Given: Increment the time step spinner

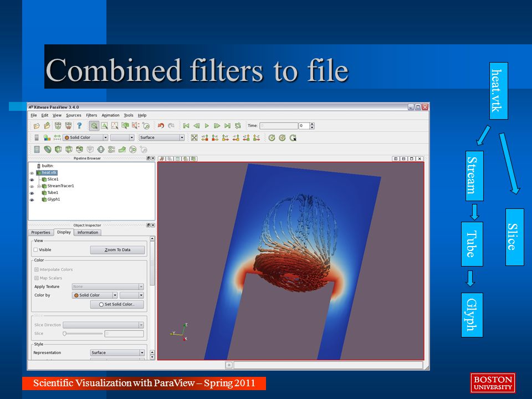Looking at the screenshot, I should pyautogui.click(x=312, y=124).
